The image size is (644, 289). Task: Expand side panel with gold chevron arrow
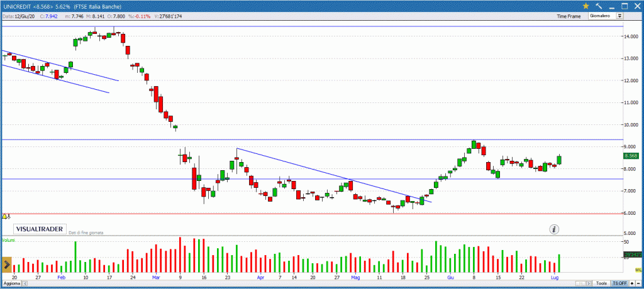click(6, 265)
